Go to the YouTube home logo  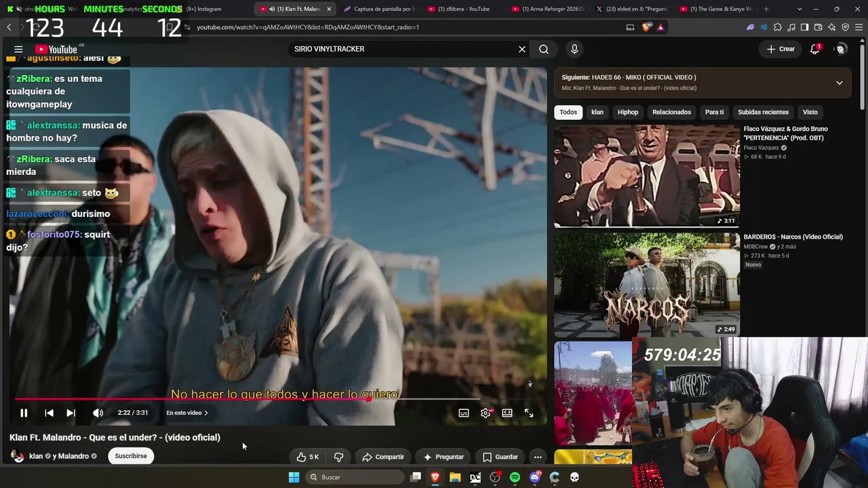pos(56,49)
